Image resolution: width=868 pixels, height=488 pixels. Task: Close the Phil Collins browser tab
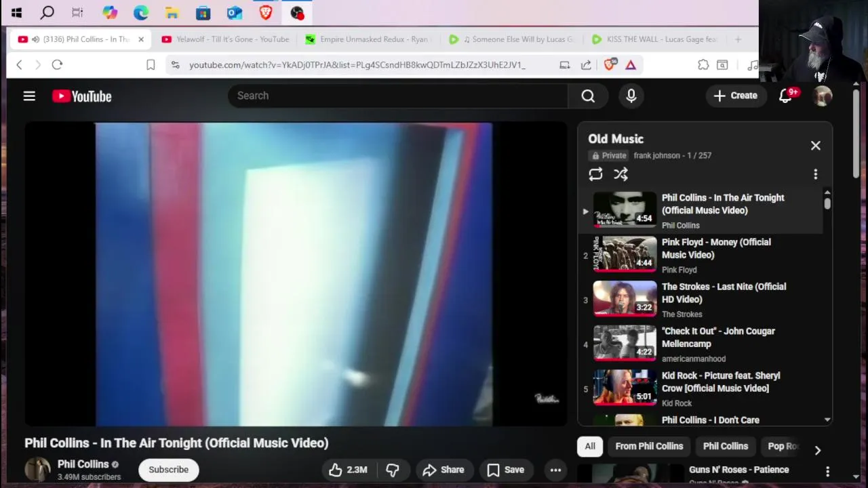click(x=141, y=39)
